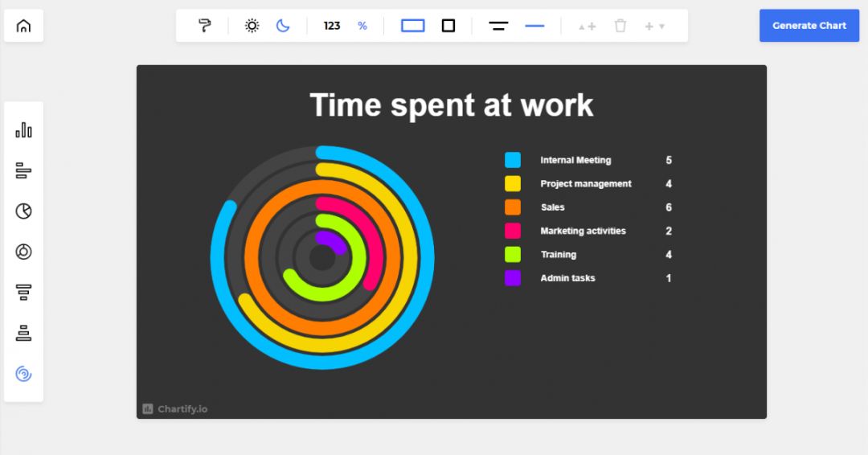Click the Sales value 6
The width and height of the screenshot is (868, 455).
[669, 207]
